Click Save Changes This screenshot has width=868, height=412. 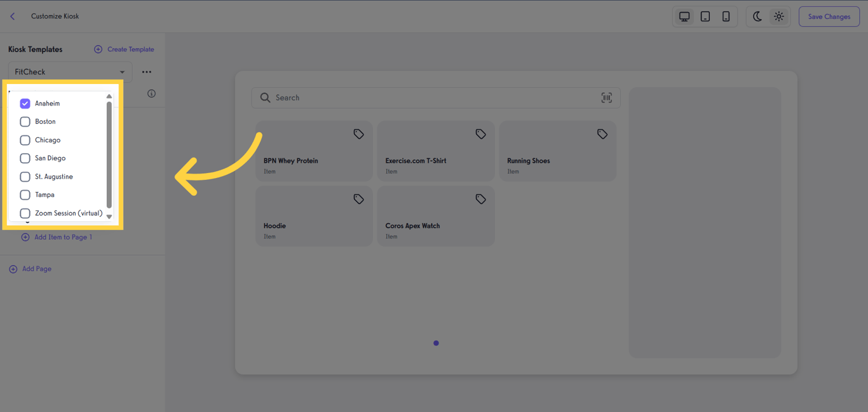tap(829, 16)
